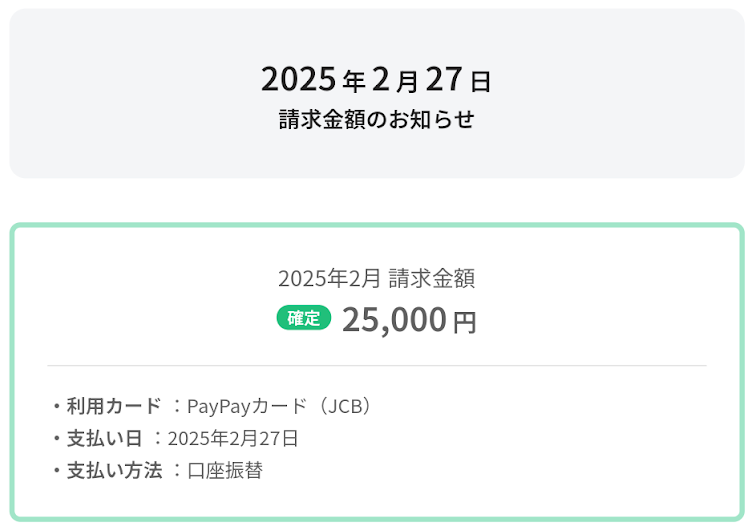Select the 2025年2月 請求金額 heading
Viewport: 749px width, 525px height.
click(x=376, y=278)
